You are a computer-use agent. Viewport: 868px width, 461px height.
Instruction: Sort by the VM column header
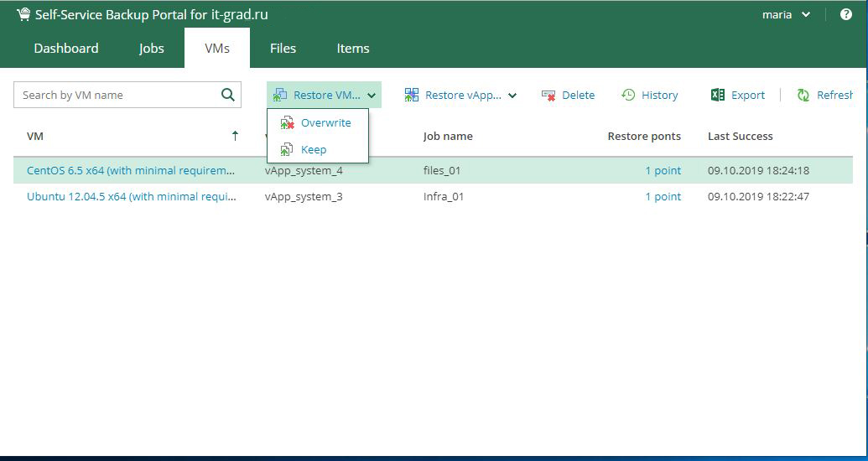click(x=35, y=137)
